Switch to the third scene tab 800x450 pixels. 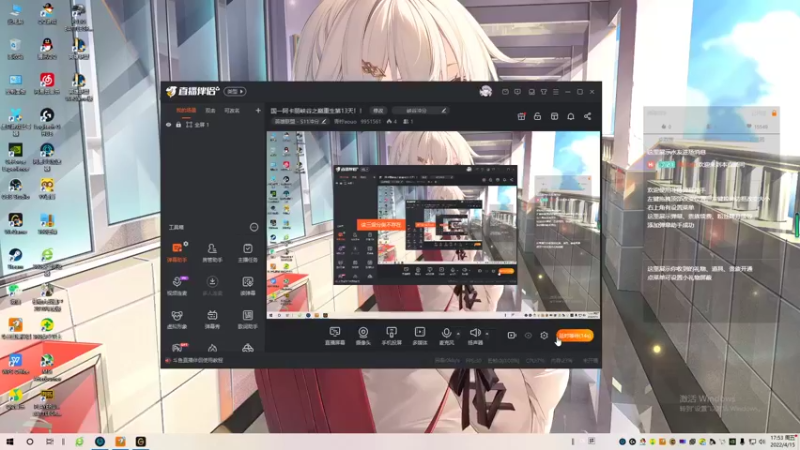(x=232, y=110)
